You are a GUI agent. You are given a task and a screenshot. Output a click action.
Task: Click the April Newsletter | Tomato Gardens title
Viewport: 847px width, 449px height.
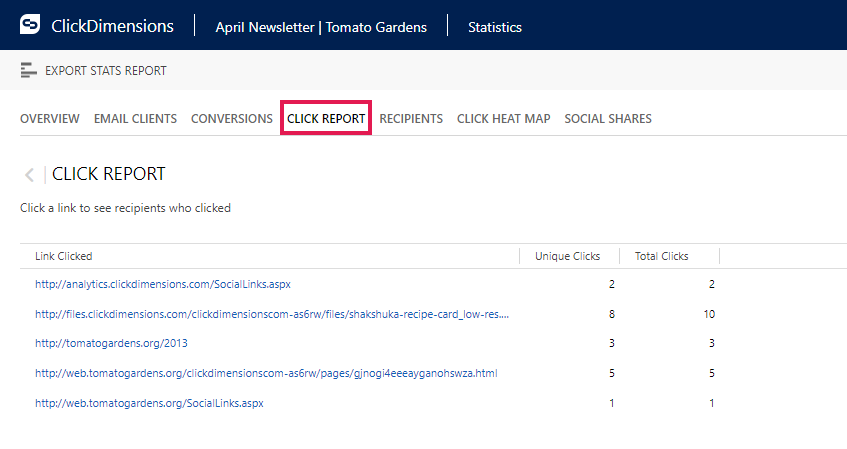pyautogui.click(x=321, y=27)
